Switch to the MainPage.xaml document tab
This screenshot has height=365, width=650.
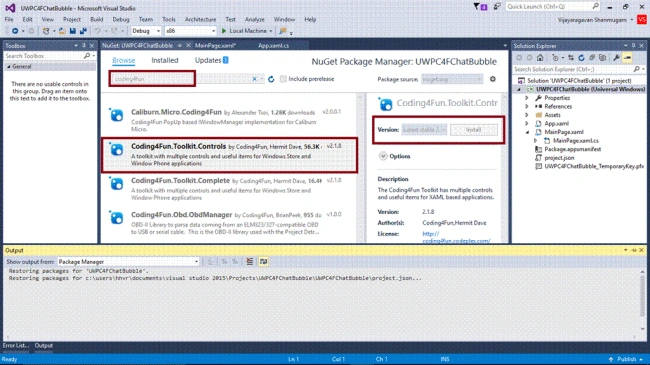point(215,46)
